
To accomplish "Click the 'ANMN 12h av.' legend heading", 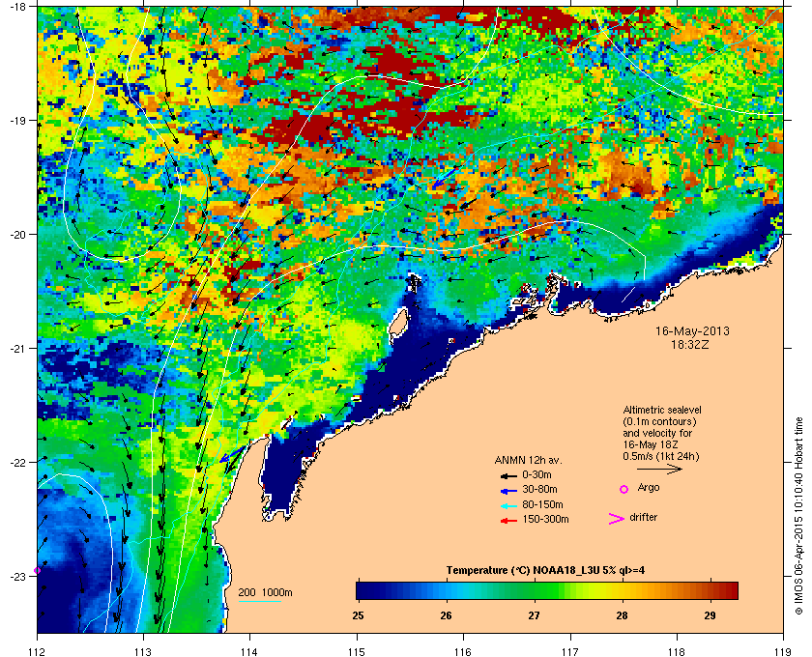I will point(528,460).
